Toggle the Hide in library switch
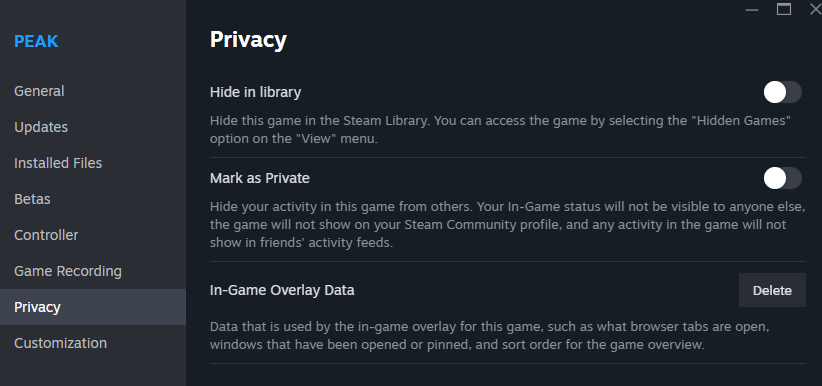 coord(782,92)
